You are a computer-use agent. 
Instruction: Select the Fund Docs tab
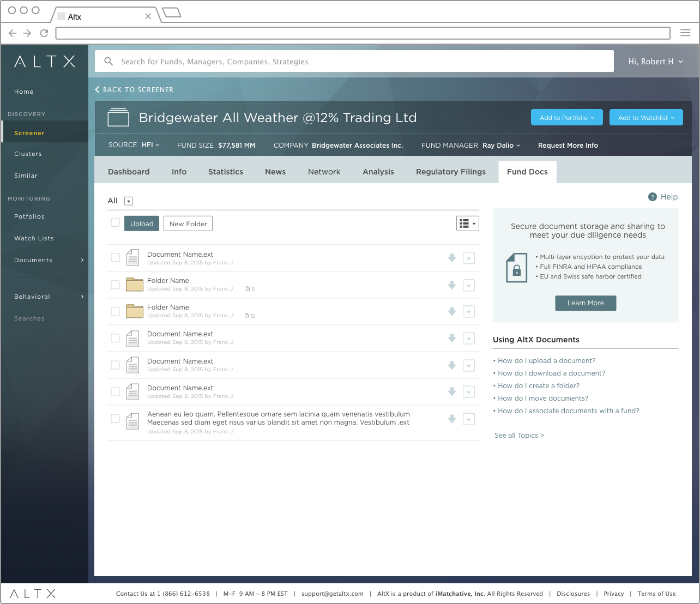[527, 172]
